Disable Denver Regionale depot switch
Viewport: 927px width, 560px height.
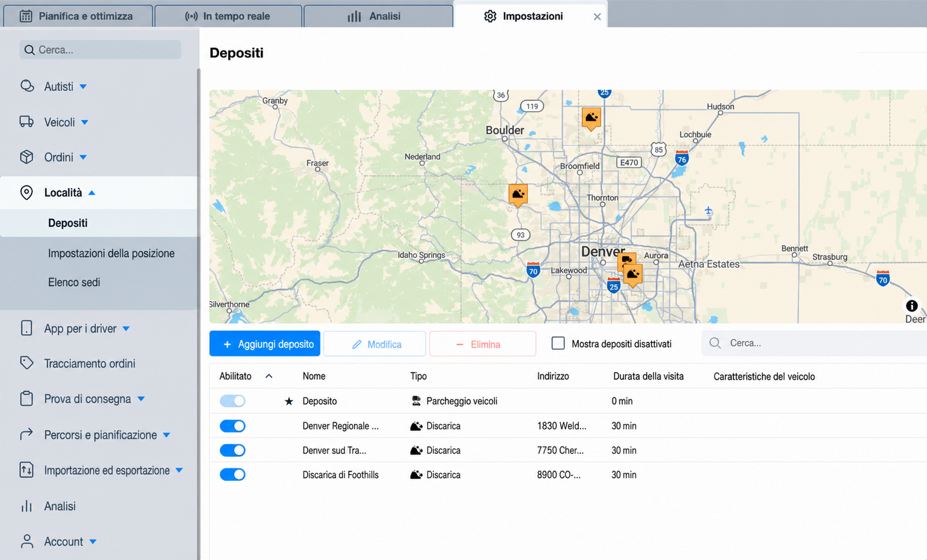232,426
